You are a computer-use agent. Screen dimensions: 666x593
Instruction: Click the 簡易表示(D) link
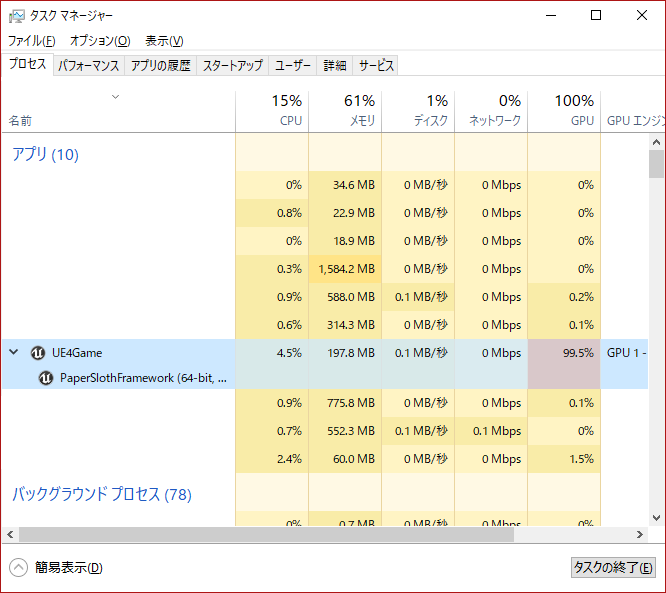(x=68, y=568)
